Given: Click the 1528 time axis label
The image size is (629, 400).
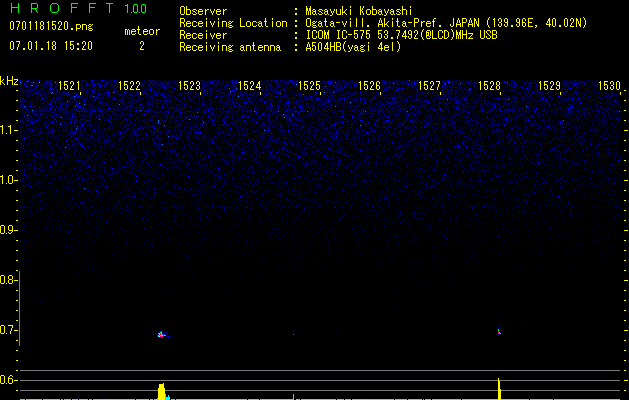Looking at the screenshot, I should pos(489,86).
